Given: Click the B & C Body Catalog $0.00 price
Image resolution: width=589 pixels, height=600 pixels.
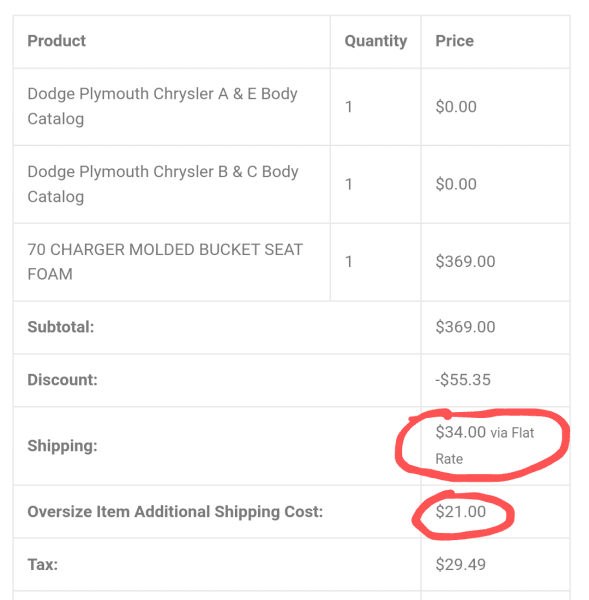Looking at the screenshot, I should 456,184.
